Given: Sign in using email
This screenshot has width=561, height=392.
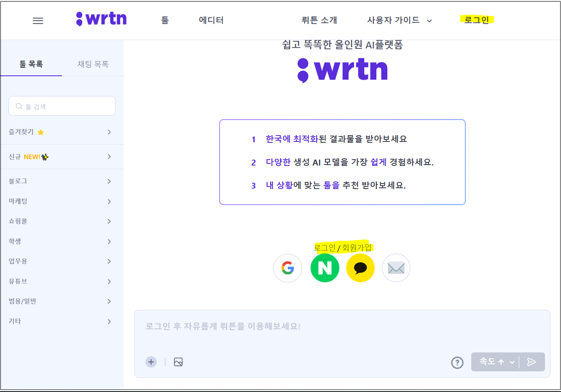Looking at the screenshot, I should pyautogui.click(x=396, y=268).
